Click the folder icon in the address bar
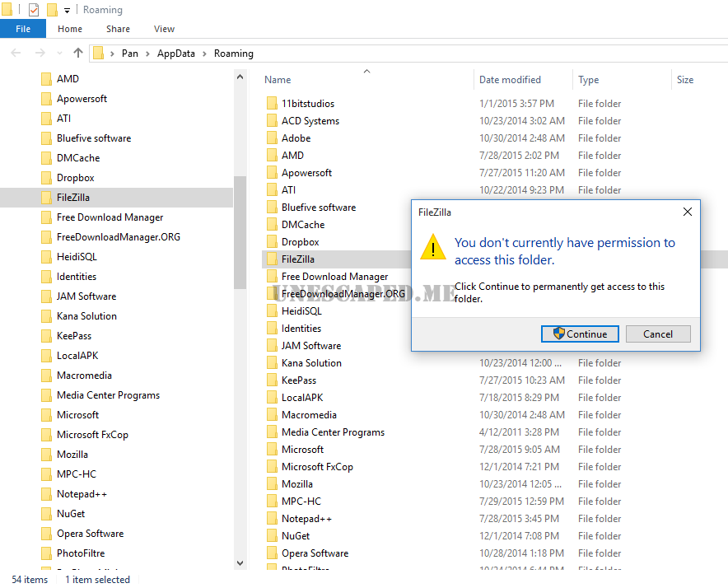 click(99, 53)
